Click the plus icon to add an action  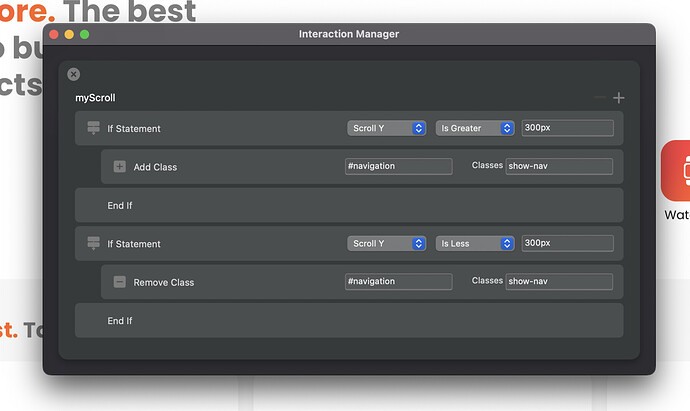coord(619,98)
